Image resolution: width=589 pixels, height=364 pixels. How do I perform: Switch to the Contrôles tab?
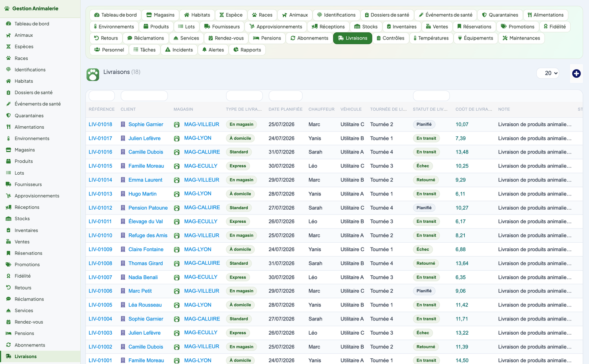pos(390,38)
